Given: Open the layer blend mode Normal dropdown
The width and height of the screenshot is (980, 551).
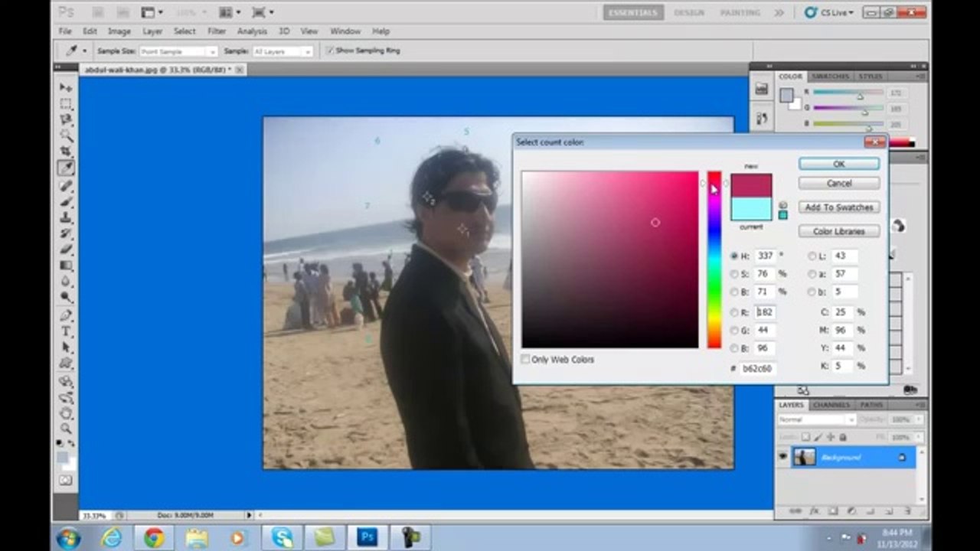Looking at the screenshot, I should pos(816,420).
